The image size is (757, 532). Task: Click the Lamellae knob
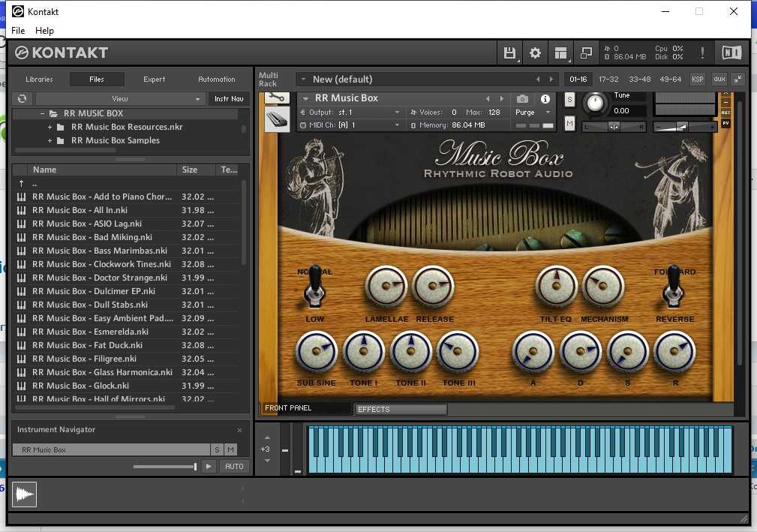[386, 287]
